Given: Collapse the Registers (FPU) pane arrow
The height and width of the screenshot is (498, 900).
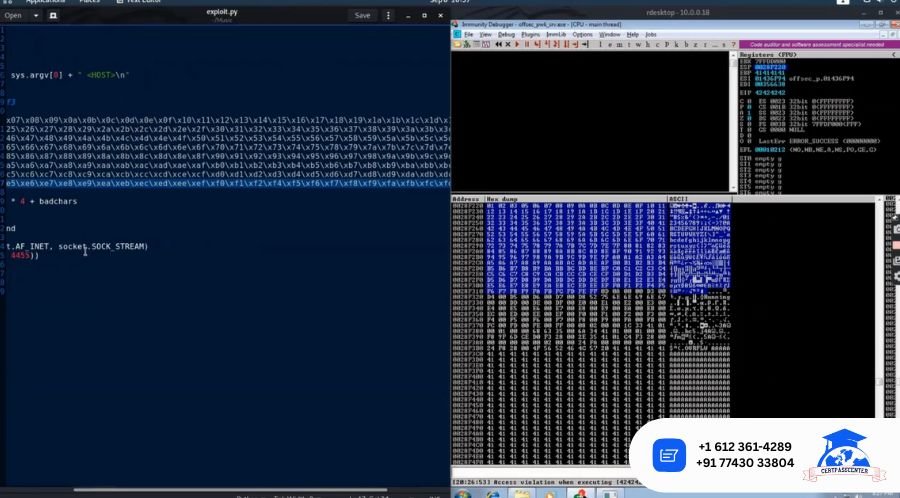Looking at the screenshot, I should click(x=894, y=55).
